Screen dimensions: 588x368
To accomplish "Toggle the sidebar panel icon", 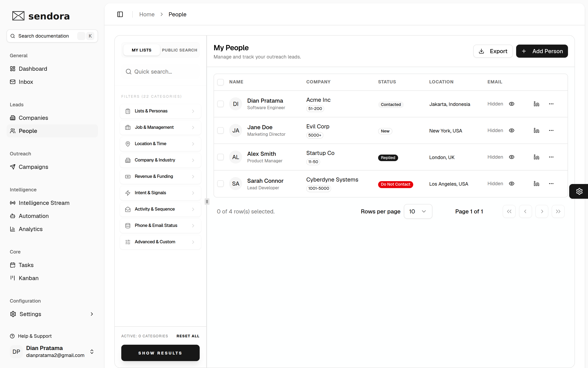I will click(x=120, y=14).
